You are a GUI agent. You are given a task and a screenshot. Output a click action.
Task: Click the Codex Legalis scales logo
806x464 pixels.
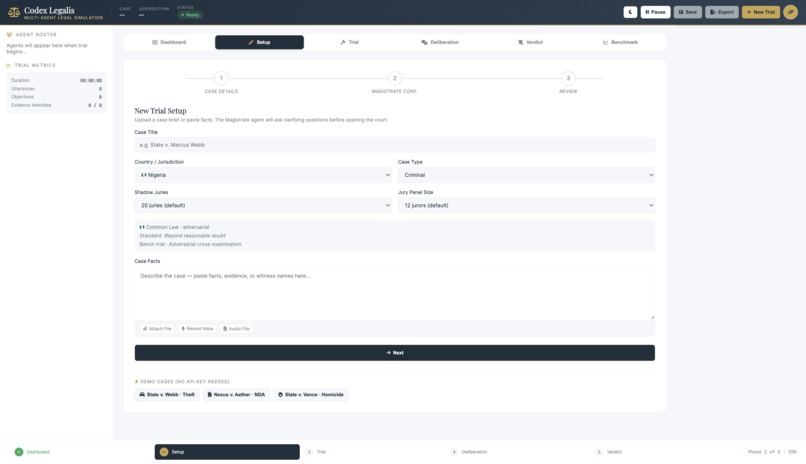point(14,12)
